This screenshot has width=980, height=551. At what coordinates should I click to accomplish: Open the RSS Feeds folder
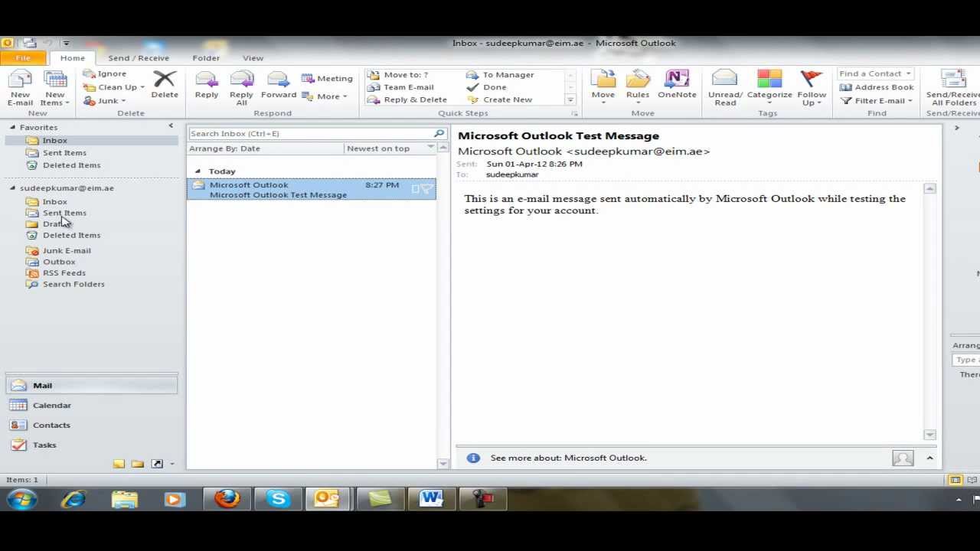point(64,273)
